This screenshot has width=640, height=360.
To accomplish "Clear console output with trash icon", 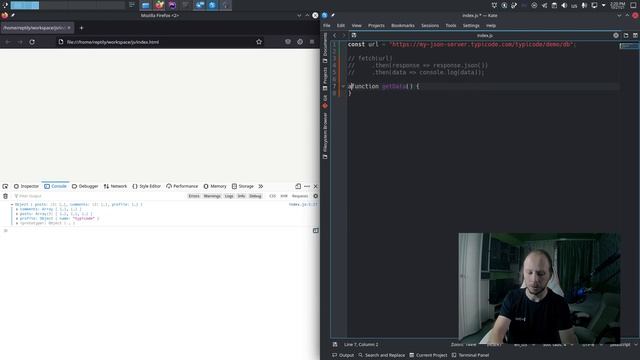I will [x=5, y=196].
